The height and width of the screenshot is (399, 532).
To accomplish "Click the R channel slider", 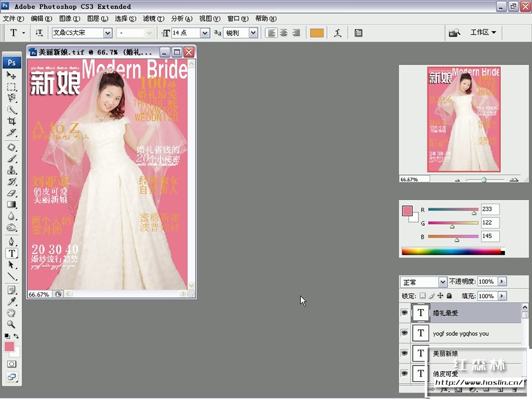I will (x=453, y=209).
